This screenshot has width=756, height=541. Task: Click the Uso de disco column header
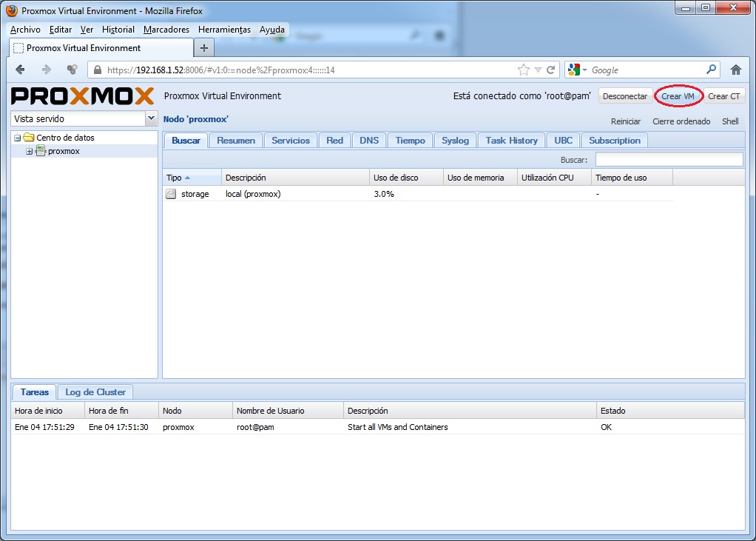point(406,178)
